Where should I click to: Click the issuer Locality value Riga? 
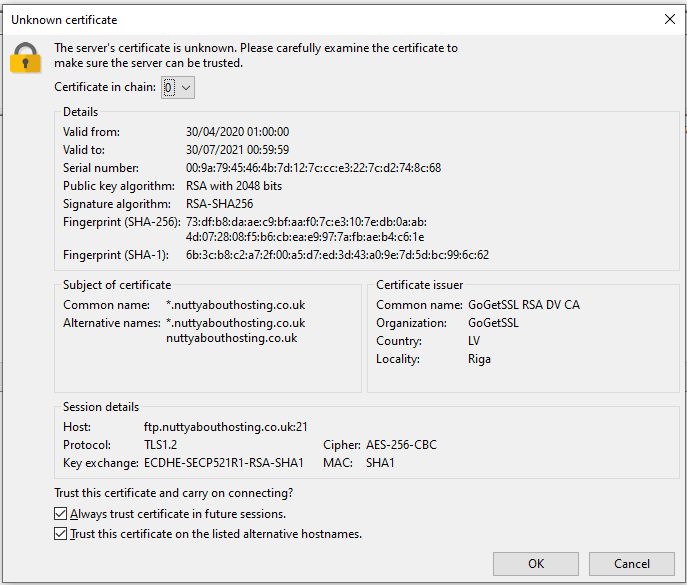479,359
